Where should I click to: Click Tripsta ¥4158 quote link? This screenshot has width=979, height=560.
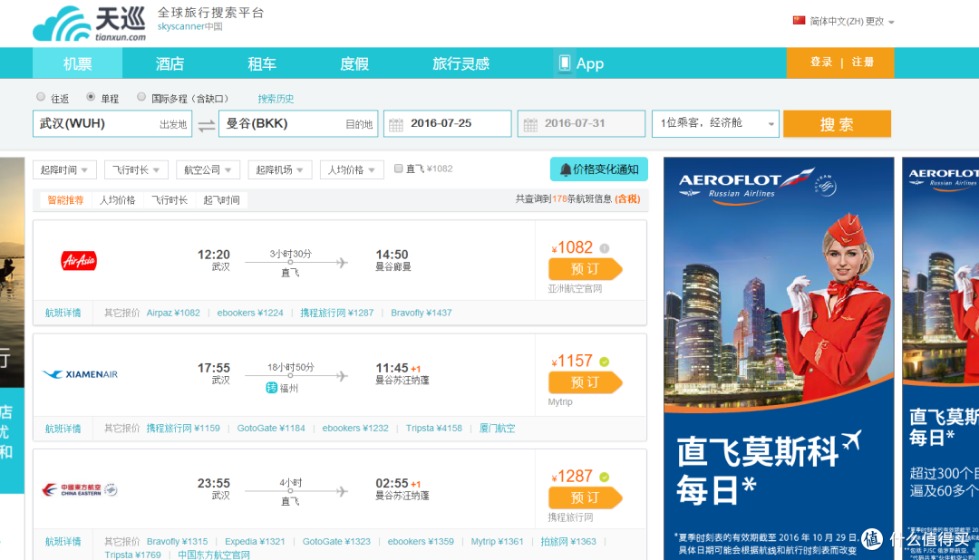pyautogui.click(x=434, y=429)
